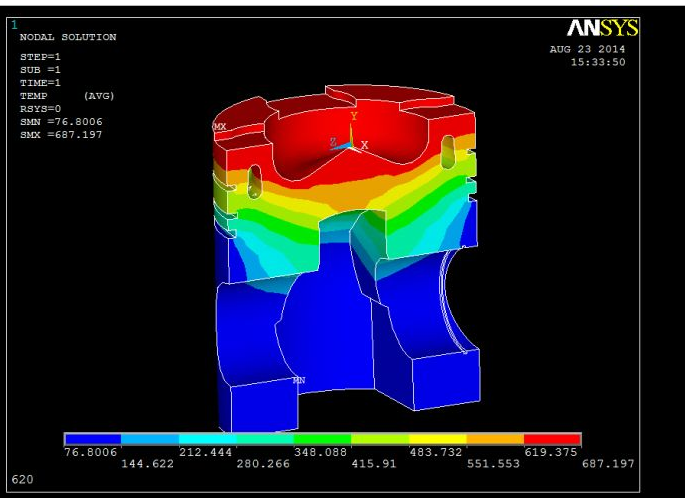The height and width of the screenshot is (498, 685).
Task: Click the Y axis label on triad
Action: point(354,116)
